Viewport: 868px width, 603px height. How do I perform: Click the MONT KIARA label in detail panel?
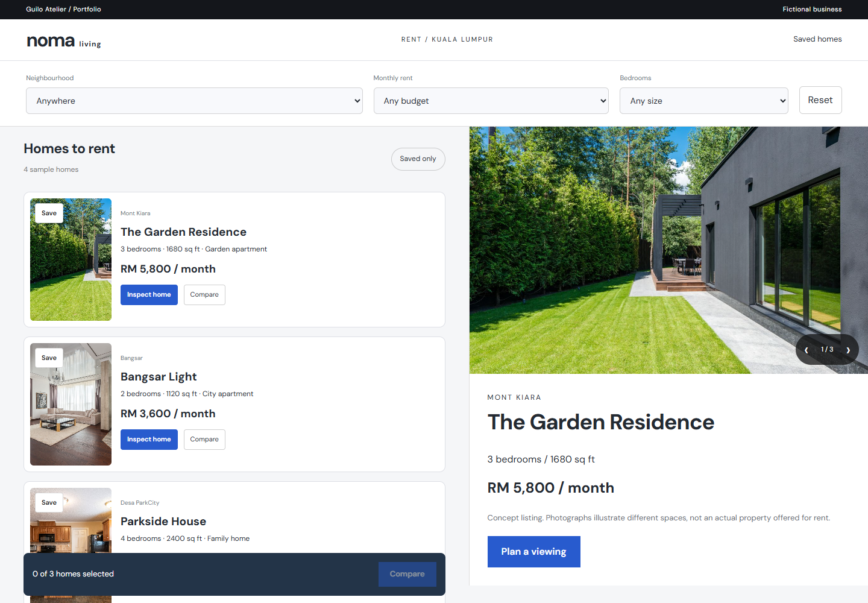pos(514,397)
